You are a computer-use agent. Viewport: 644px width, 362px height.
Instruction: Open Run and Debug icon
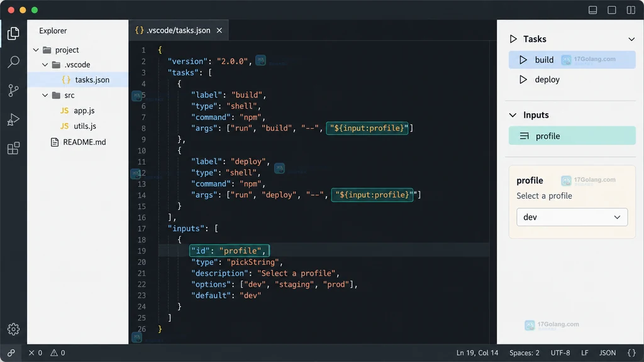(x=13, y=119)
